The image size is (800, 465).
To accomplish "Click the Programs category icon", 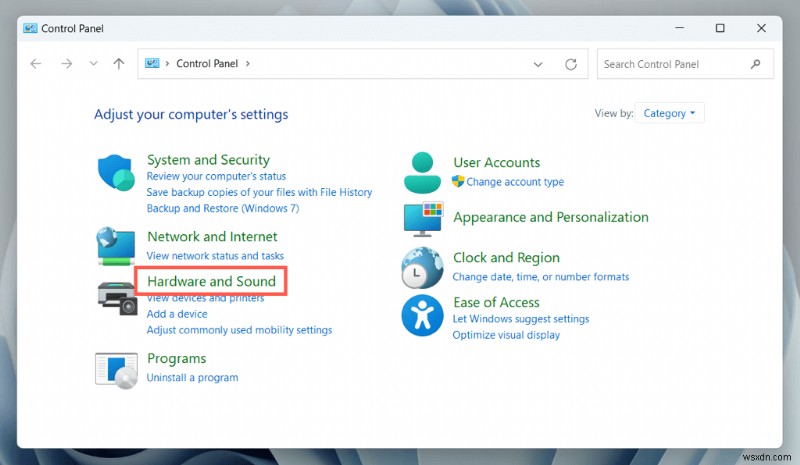I will [x=116, y=370].
